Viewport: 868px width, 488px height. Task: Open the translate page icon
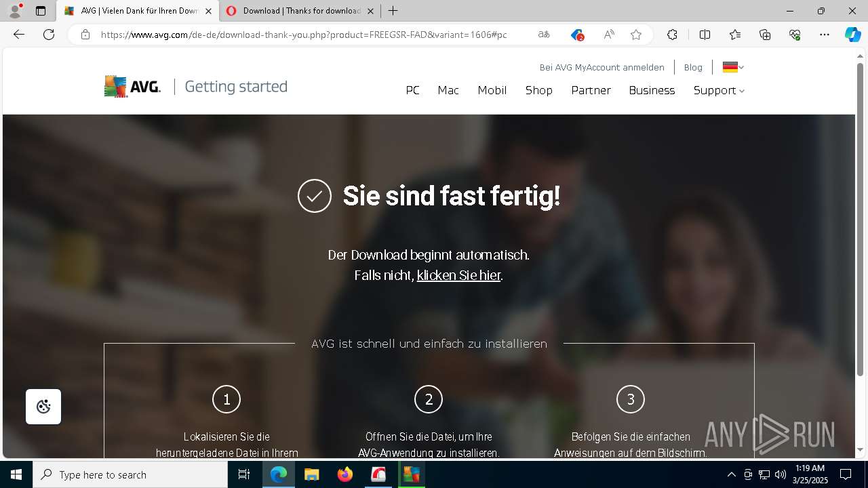coord(544,35)
